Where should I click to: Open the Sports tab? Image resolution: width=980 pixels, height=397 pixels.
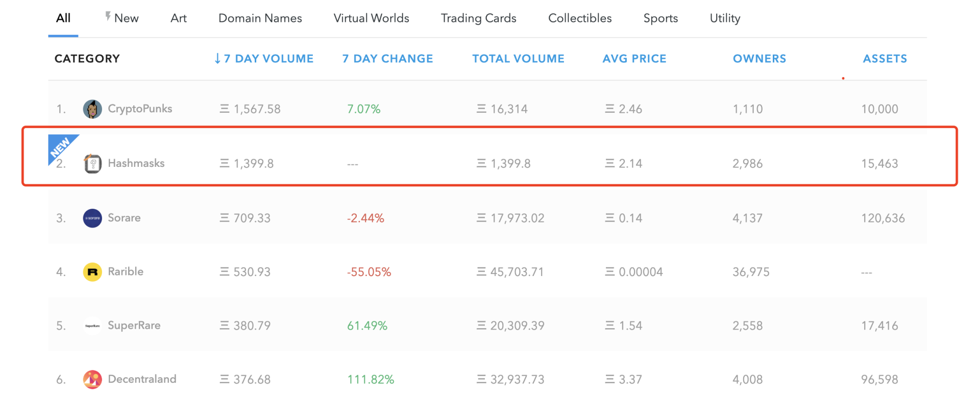(x=660, y=18)
